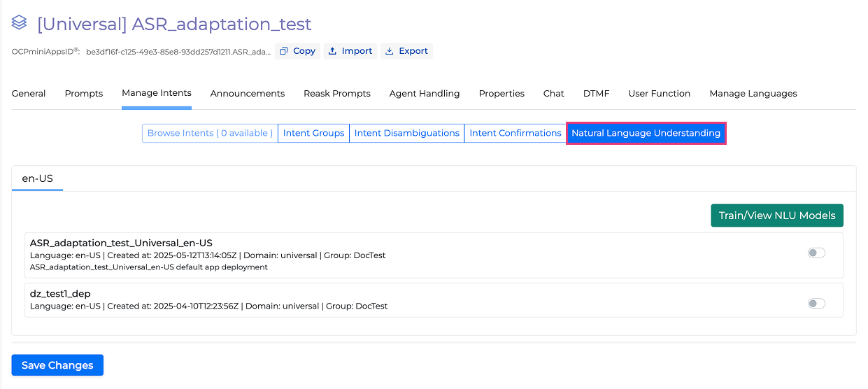Enable the dz_test1_dep model toggle
868x389 pixels.
[816, 304]
